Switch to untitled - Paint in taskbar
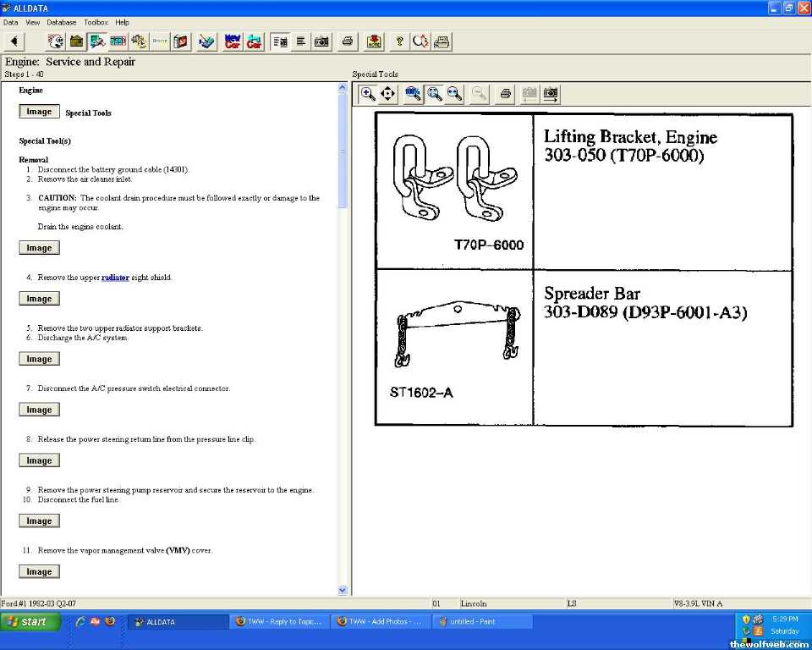The image size is (812, 650). tap(482, 621)
